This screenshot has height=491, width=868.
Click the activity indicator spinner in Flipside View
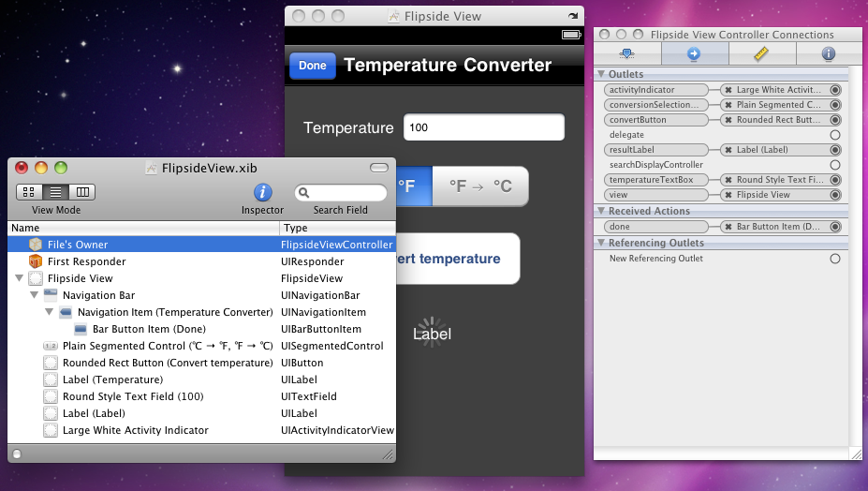click(x=432, y=332)
